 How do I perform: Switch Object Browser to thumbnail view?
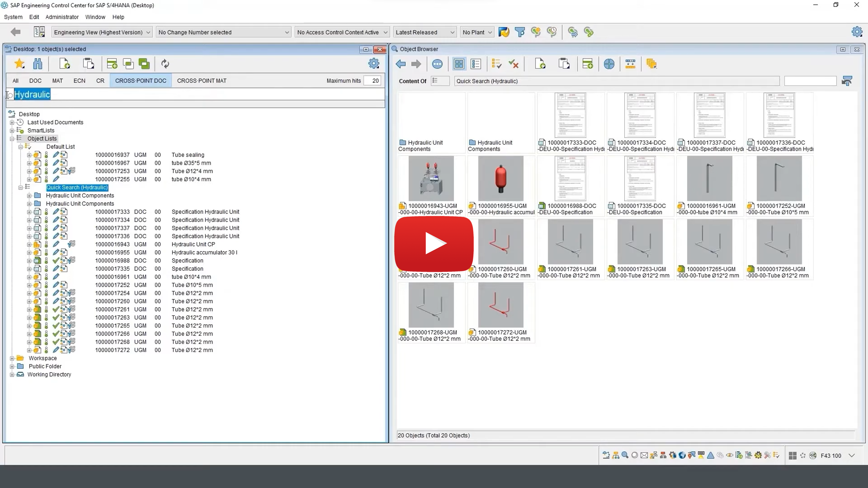[459, 64]
